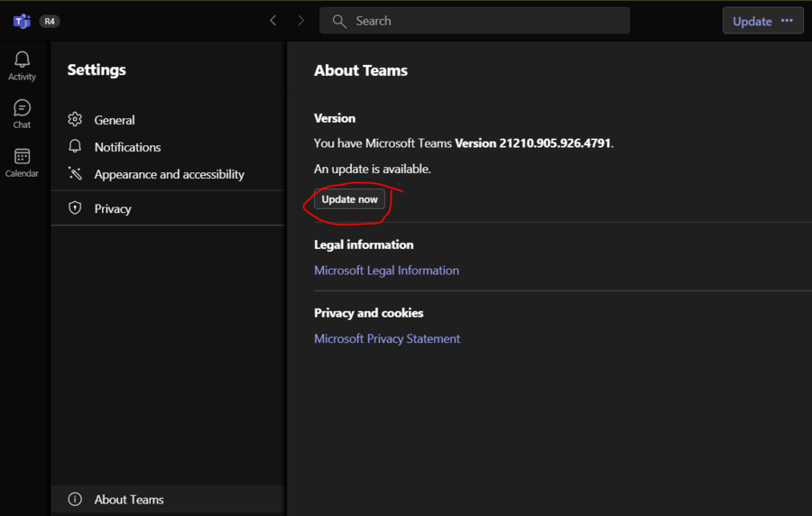
Task: Click the back navigation arrow
Action: [x=273, y=21]
